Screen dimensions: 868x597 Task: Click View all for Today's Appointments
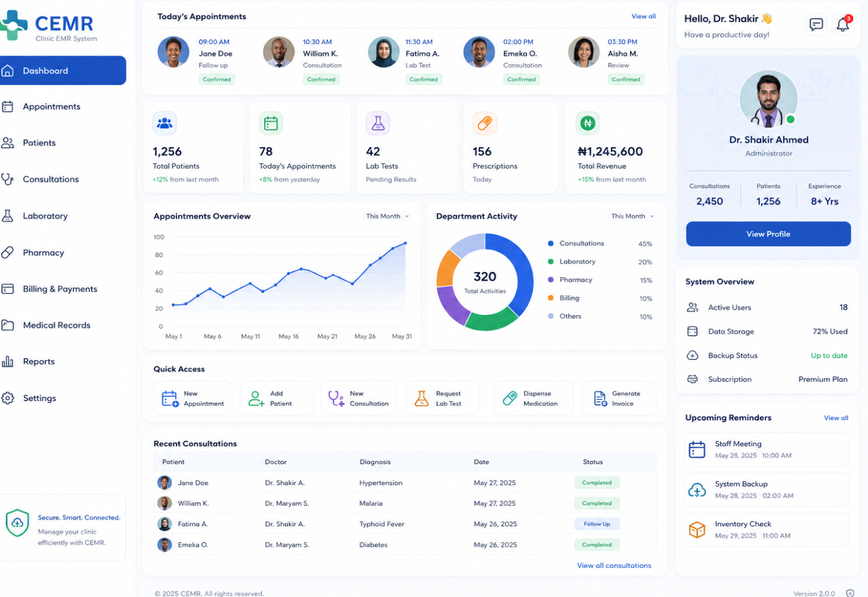643,16
